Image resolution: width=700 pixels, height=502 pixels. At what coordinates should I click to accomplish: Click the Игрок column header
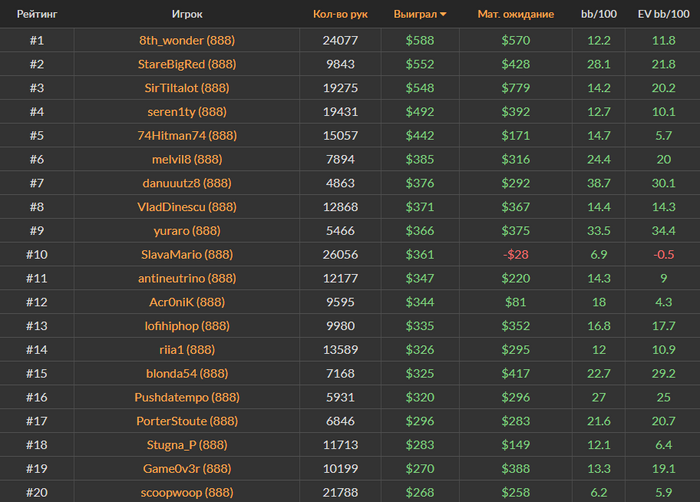coord(186,15)
